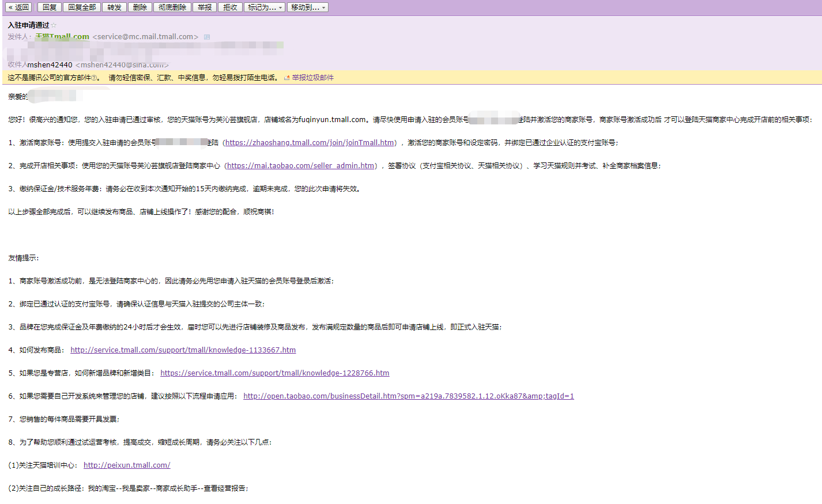Viewport: 822px width, 504px height.
Task: Forward the email with 转发
Action: pyautogui.click(x=114, y=7)
